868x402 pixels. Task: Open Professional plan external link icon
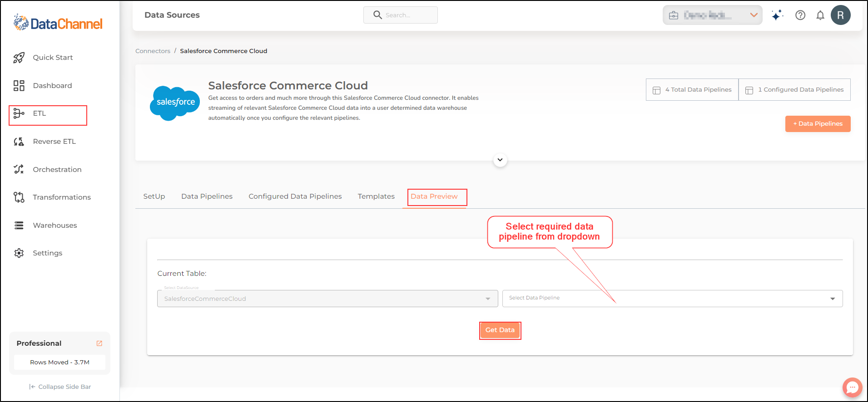[x=99, y=343]
